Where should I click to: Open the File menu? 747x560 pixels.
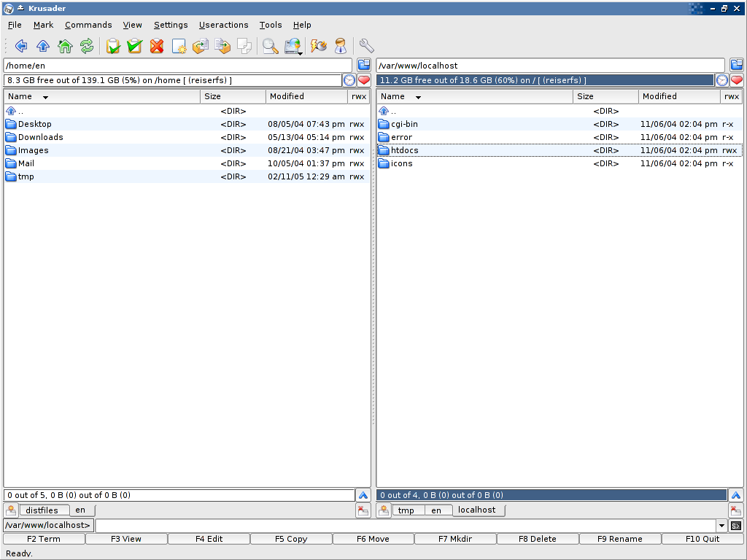click(15, 25)
